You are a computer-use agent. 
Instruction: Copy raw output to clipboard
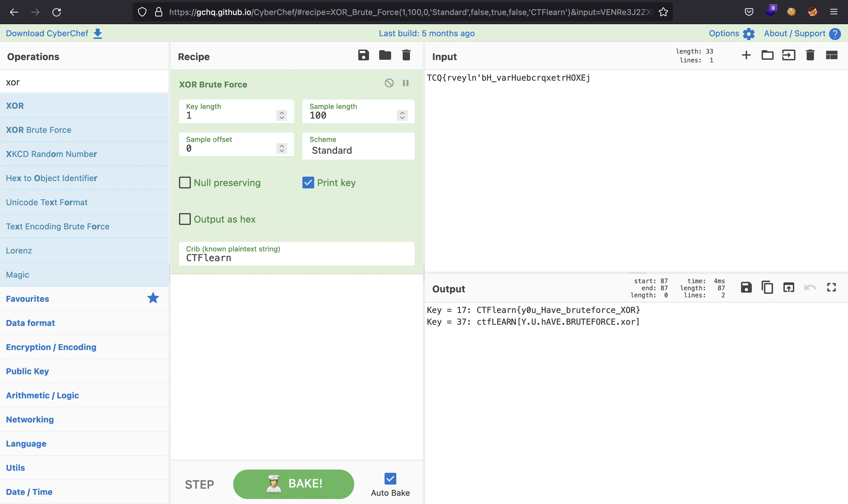767,288
